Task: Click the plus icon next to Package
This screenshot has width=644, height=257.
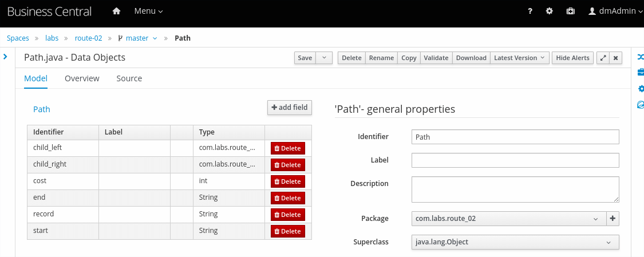Action: point(613,219)
